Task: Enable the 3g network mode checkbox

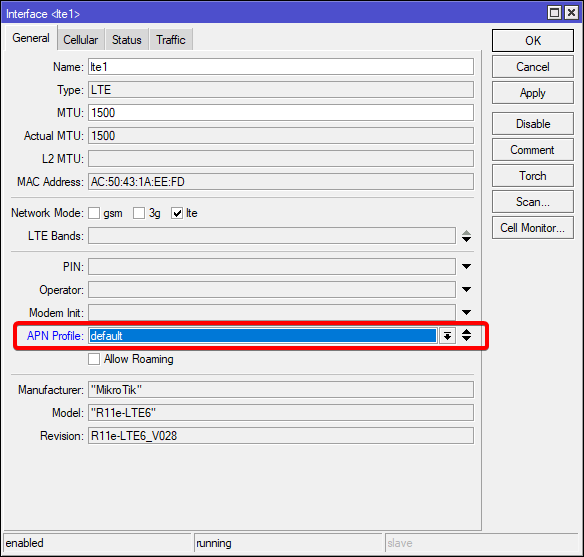Action: tap(139, 213)
